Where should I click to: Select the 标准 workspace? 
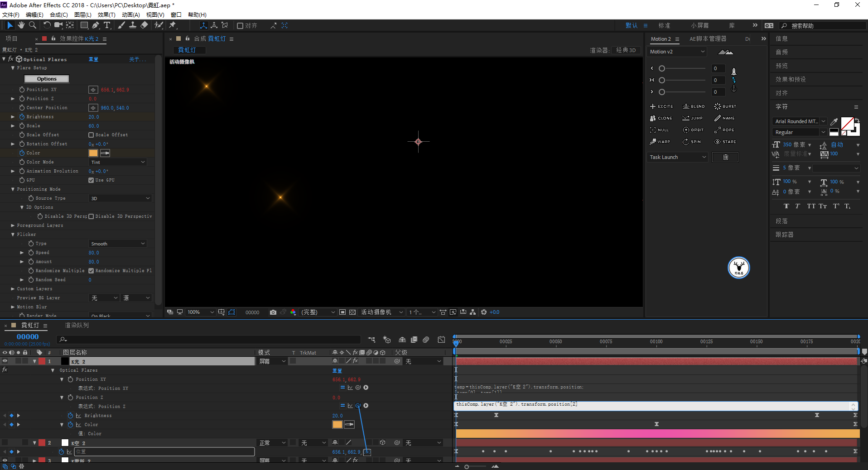point(664,25)
